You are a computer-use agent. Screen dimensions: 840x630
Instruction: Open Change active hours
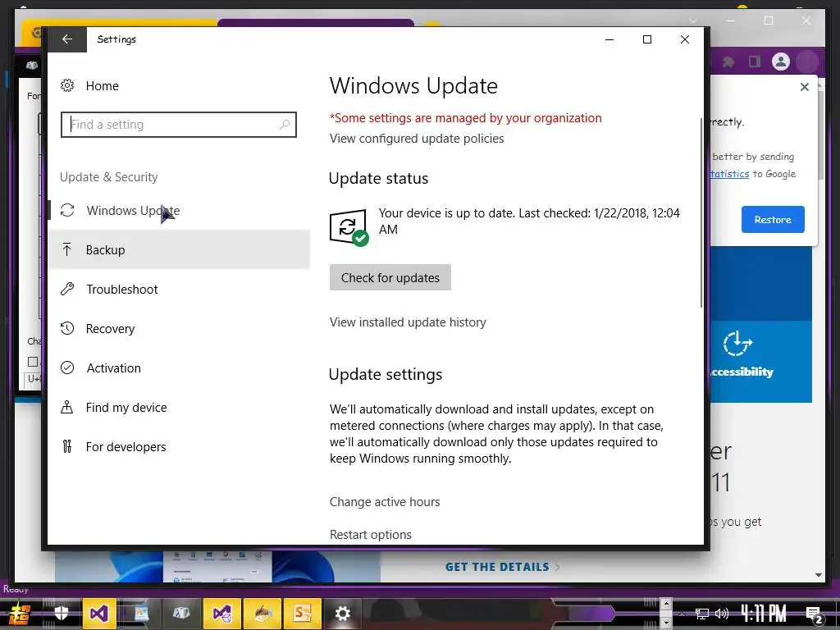point(385,502)
